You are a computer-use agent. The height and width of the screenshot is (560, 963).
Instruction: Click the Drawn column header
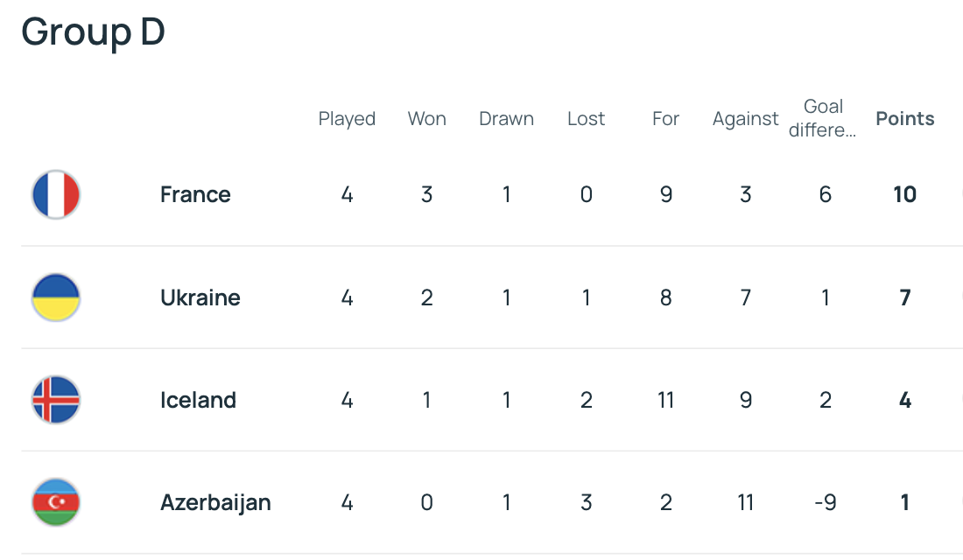(x=506, y=119)
